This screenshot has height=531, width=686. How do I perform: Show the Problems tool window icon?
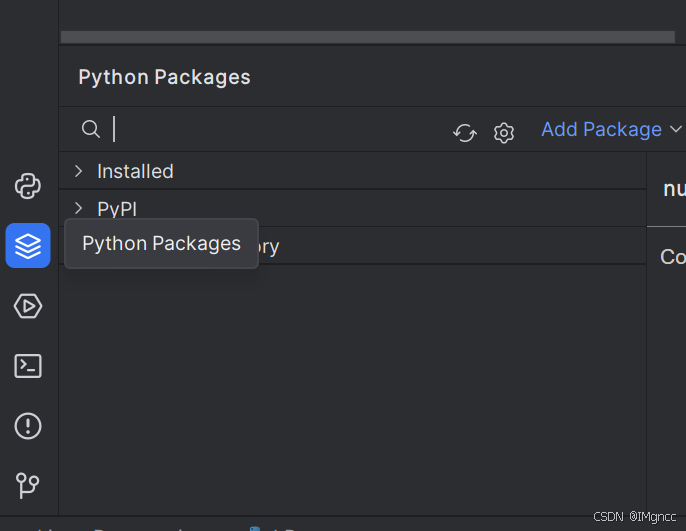click(28, 426)
